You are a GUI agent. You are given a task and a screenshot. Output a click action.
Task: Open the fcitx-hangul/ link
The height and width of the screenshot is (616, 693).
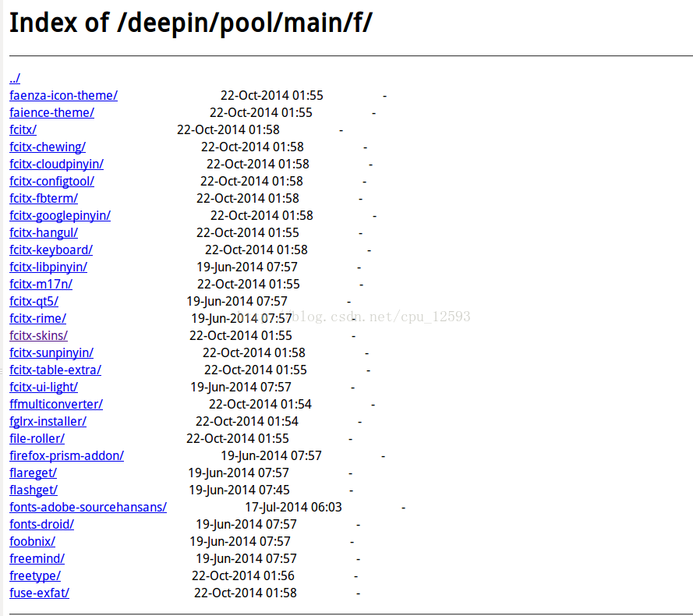click(44, 233)
